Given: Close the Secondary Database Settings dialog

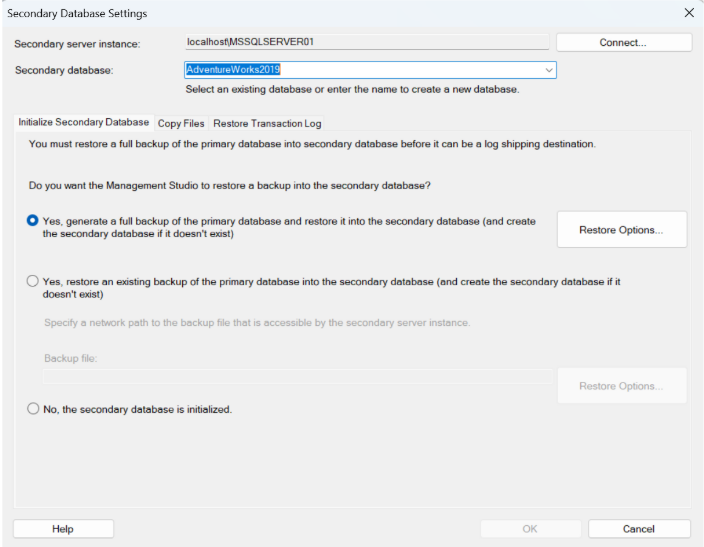Looking at the screenshot, I should [x=688, y=13].
